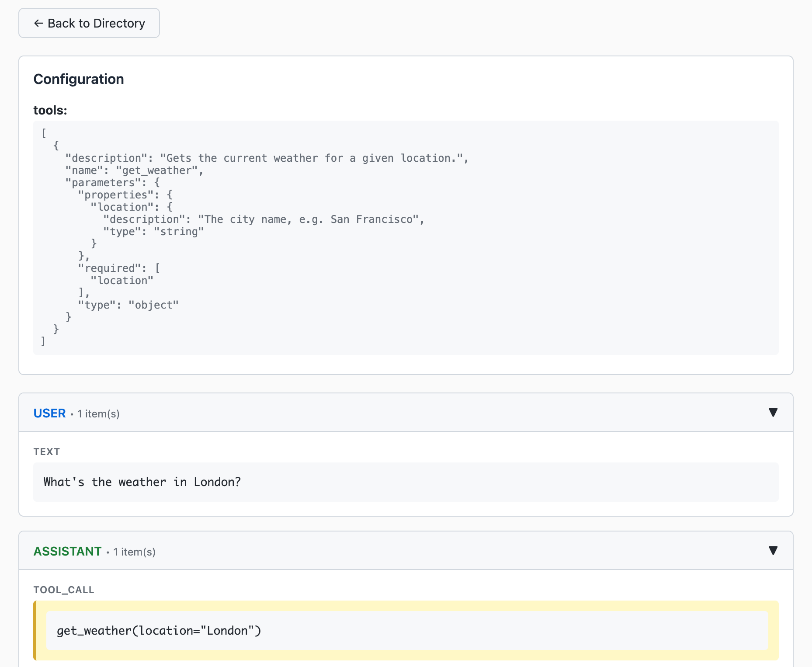Screen dimensions: 812x667
Task: Click the "The city name, e.g. San Francisco" line
Action: pyautogui.click(x=264, y=219)
